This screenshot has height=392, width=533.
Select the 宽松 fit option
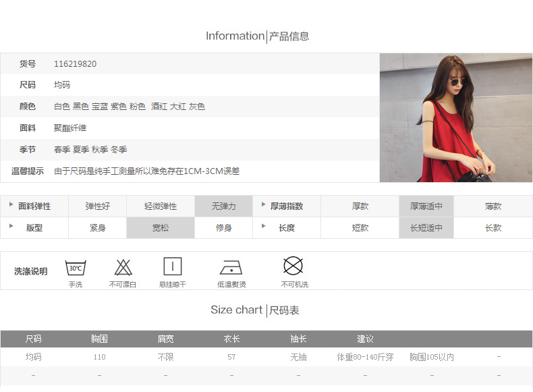pos(161,228)
